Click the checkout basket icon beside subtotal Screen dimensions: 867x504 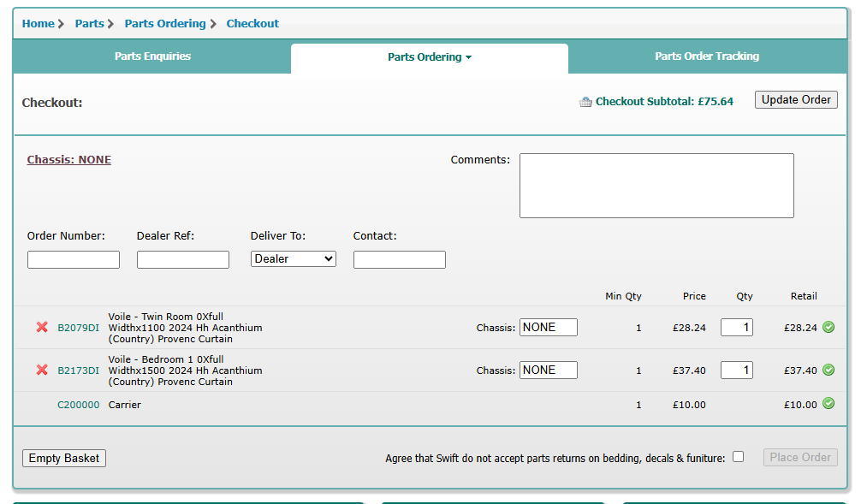585,102
